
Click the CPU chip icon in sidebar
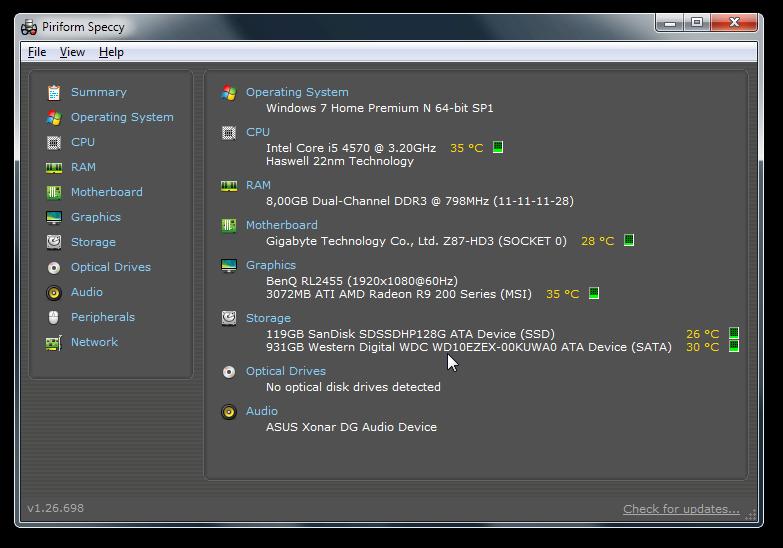pyautogui.click(x=54, y=142)
